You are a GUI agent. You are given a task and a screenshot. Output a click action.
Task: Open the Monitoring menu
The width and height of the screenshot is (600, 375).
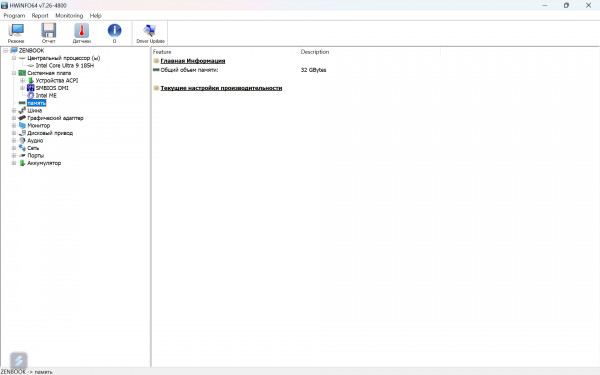69,16
